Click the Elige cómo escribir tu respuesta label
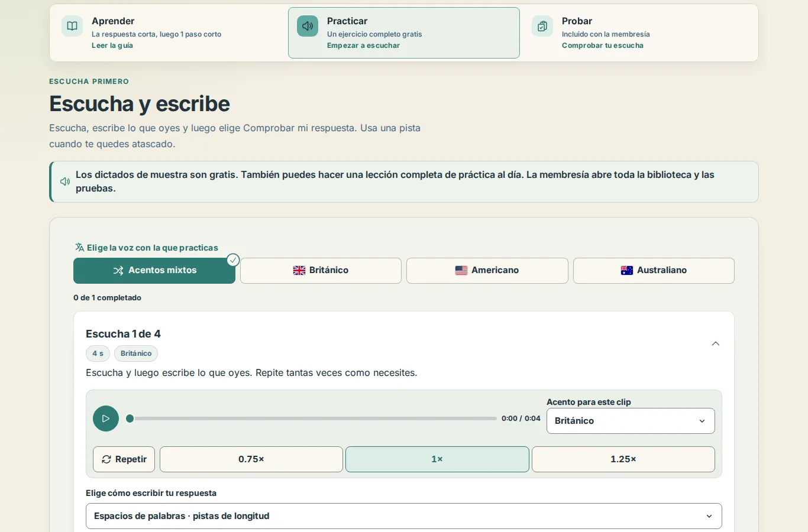The height and width of the screenshot is (532, 808). 151,493
